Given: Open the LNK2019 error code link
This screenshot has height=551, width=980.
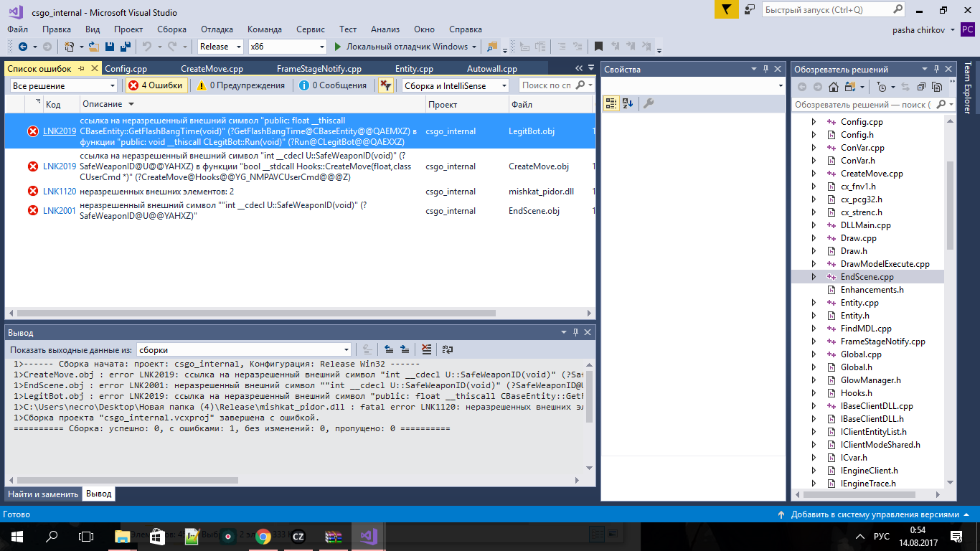Looking at the screenshot, I should click(59, 131).
